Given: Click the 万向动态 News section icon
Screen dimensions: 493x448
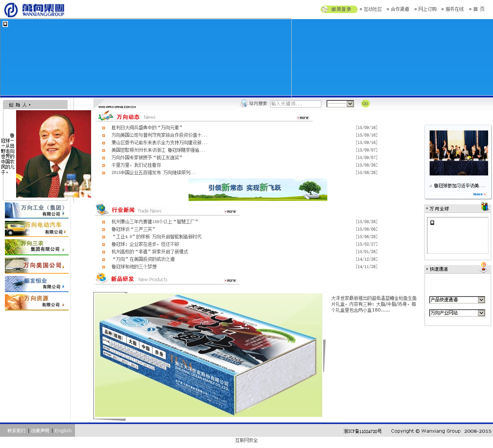Looking at the screenshot, I should tap(106, 116).
